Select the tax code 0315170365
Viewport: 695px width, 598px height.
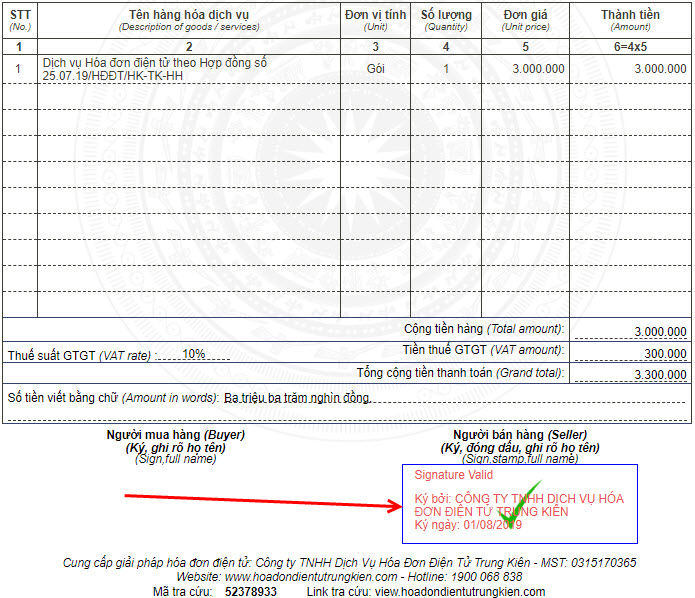pyautogui.click(x=600, y=563)
